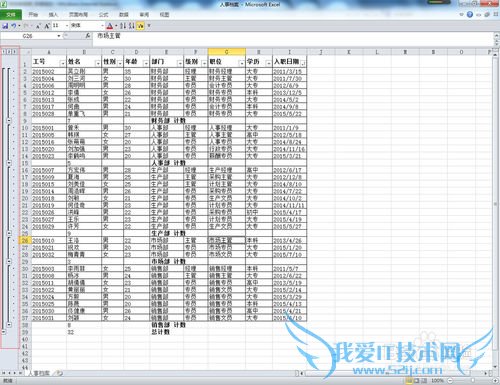Open the 姓名 column filter dropdown

click(x=97, y=63)
